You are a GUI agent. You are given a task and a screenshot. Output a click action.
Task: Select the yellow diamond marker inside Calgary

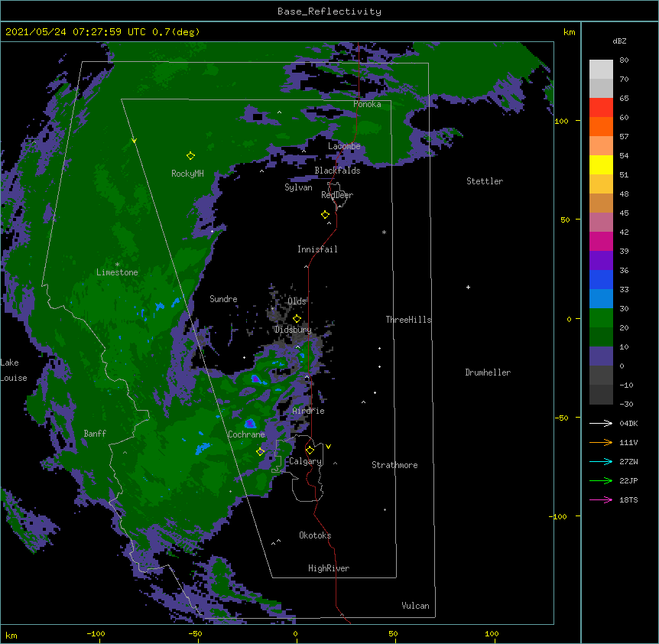[x=310, y=450]
